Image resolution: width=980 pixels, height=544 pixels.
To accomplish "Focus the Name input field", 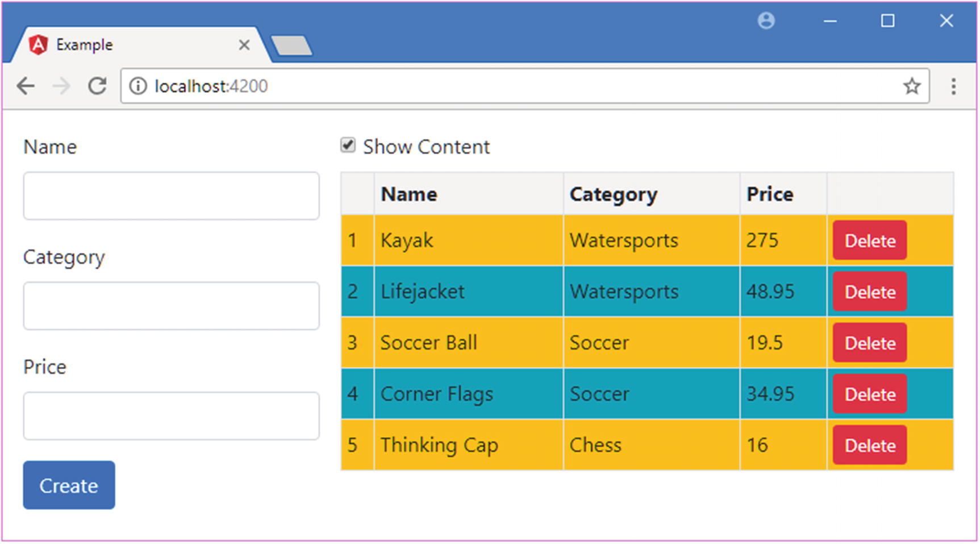I will (171, 196).
